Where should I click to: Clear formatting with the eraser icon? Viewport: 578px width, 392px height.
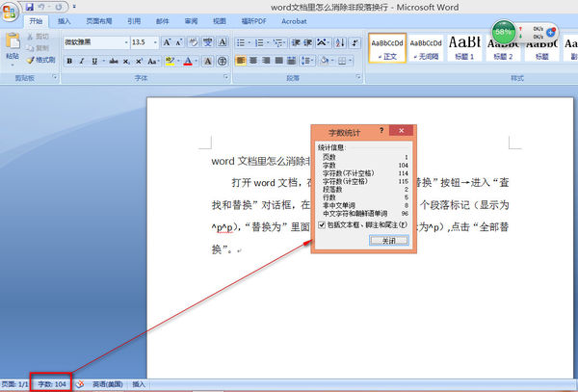pos(194,42)
